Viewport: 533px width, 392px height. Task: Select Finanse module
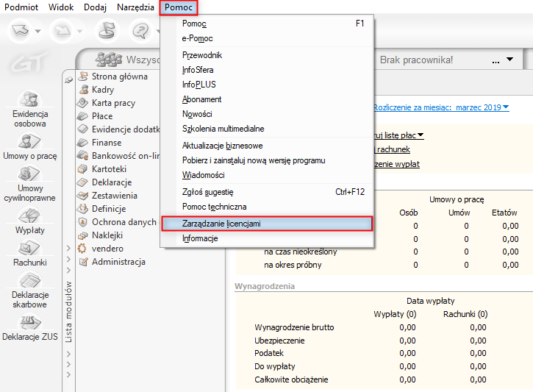99,143
